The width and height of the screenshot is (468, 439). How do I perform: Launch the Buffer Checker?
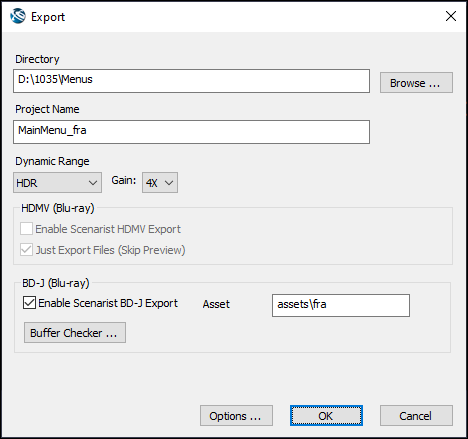75,333
